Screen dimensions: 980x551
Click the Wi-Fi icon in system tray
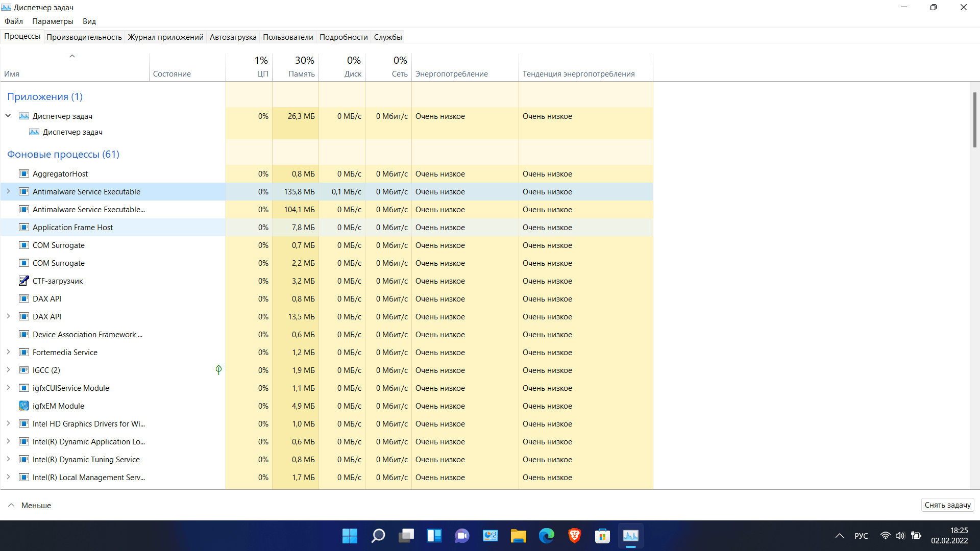coord(886,536)
